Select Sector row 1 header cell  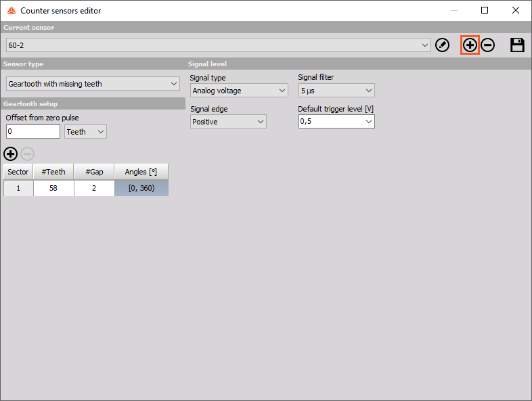[18, 188]
